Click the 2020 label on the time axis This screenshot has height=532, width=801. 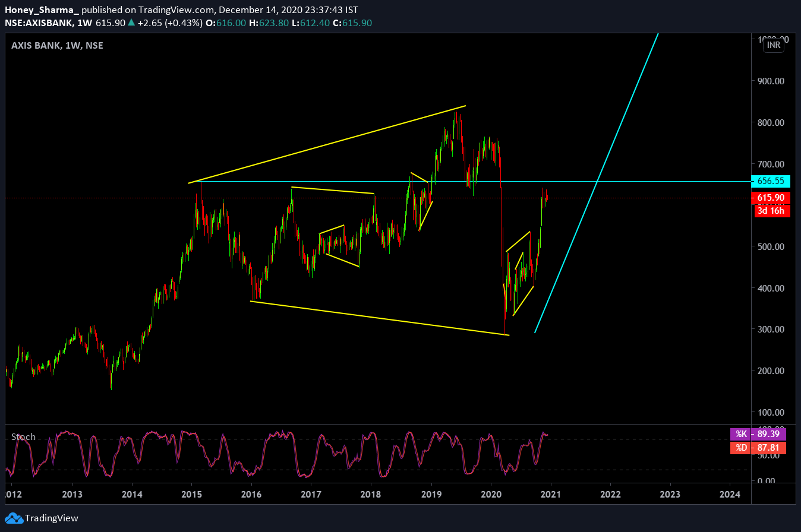[x=491, y=494]
